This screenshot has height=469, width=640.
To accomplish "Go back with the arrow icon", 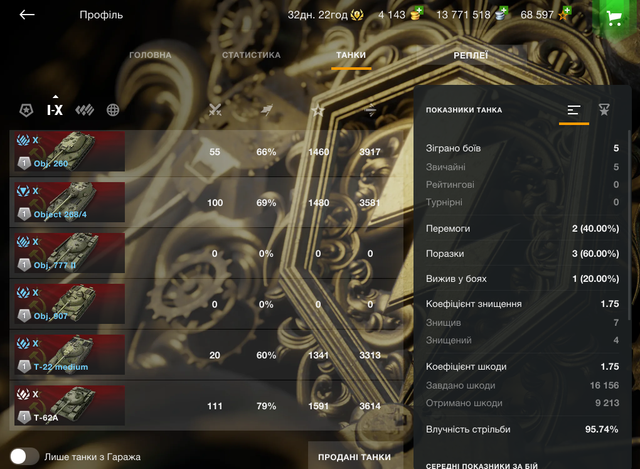I will 27,15.
